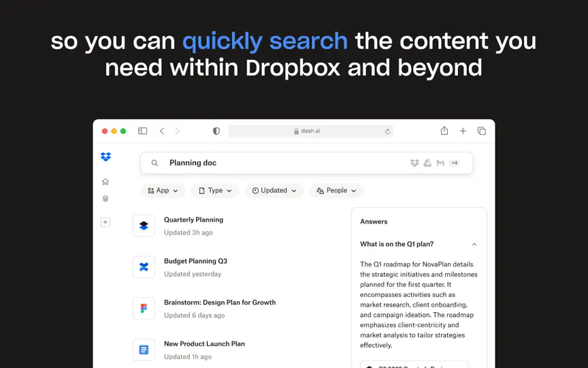Click the plus add icon in sidebar
The height and width of the screenshot is (368, 588).
coord(105,222)
